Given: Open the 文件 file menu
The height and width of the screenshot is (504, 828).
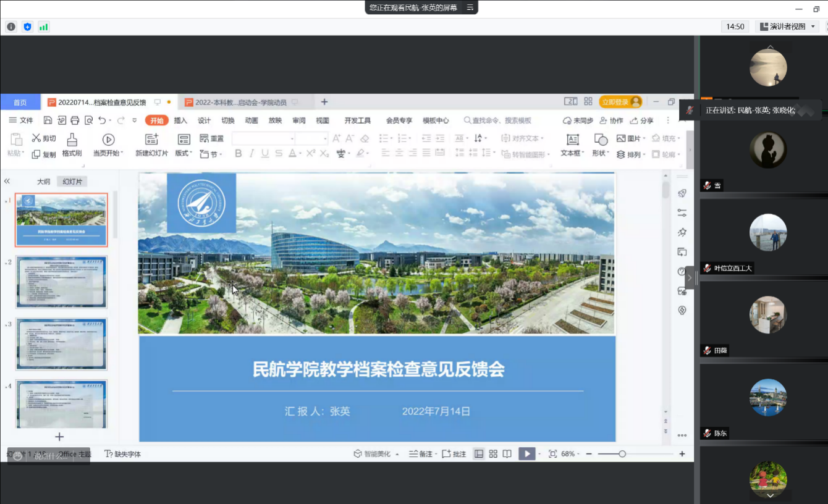Looking at the screenshot, I should tap(21, 120).
